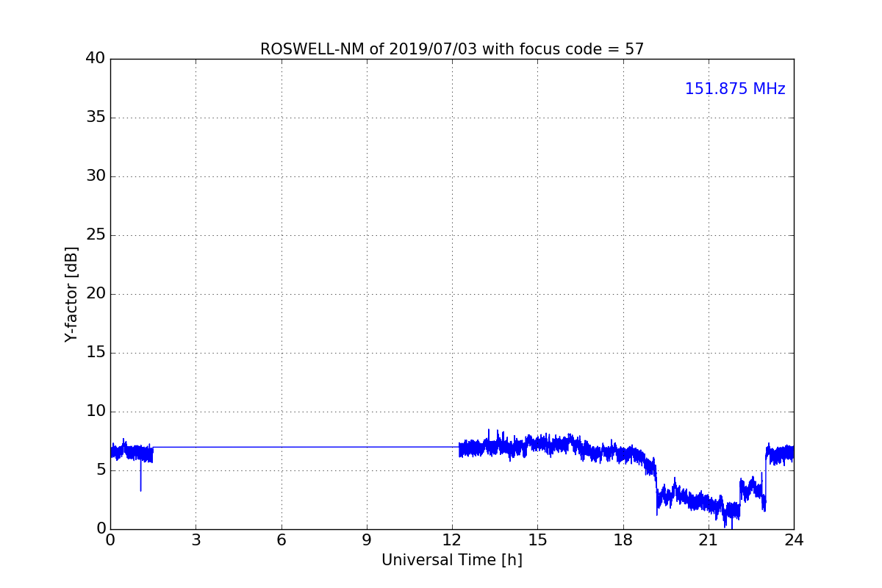Click y-axis tick label 10

(96, 412)
